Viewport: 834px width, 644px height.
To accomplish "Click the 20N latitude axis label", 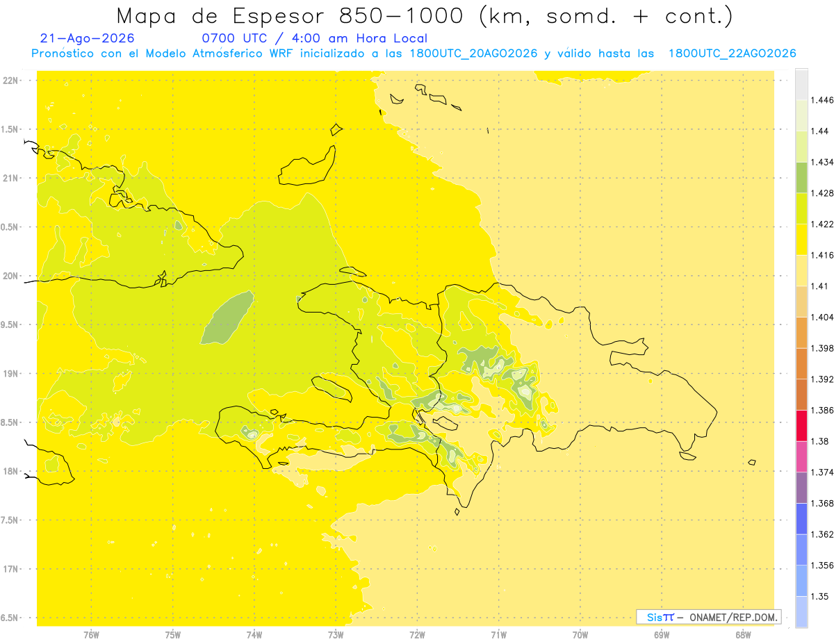I will 12,276.
